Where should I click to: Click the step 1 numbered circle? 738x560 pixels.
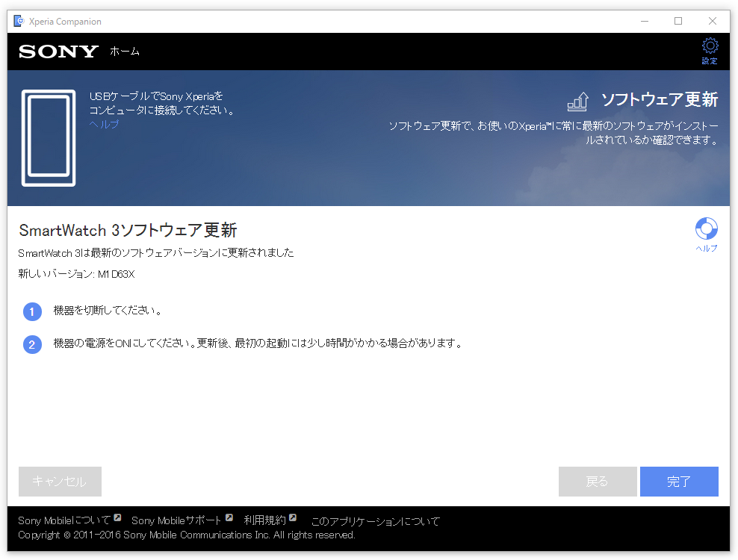point(32,311)
